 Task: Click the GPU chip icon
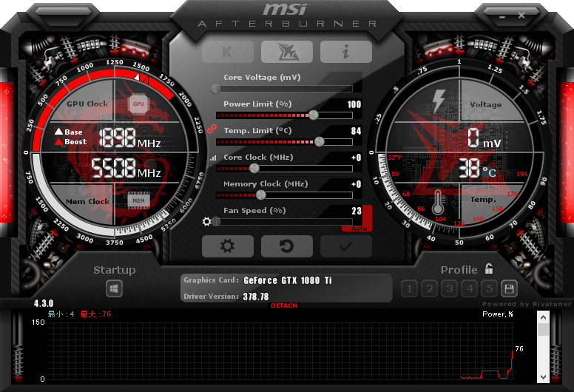pyautogui.click(x=138, y=104)
